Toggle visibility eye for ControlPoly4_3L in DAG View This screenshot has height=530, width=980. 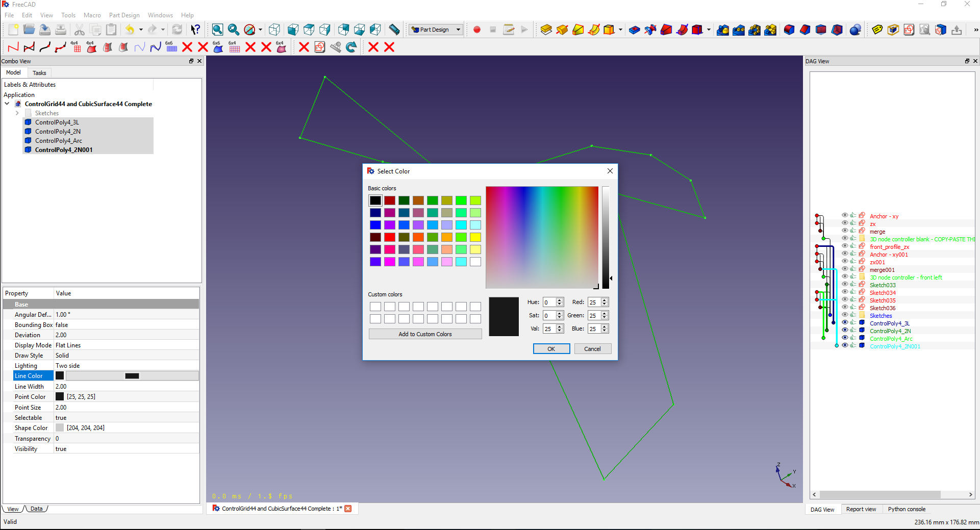pos(845,323)
